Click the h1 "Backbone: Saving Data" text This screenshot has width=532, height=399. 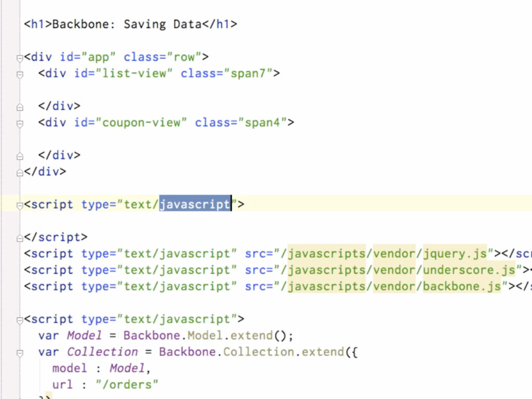pos(127,24)
